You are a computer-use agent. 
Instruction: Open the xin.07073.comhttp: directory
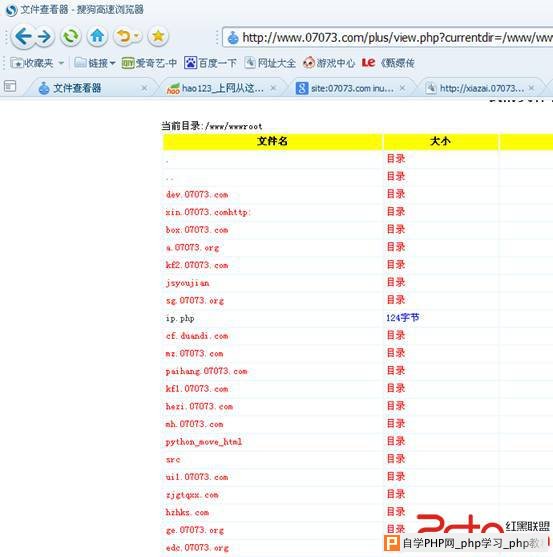pyautogui.click(x=208, y=212)
